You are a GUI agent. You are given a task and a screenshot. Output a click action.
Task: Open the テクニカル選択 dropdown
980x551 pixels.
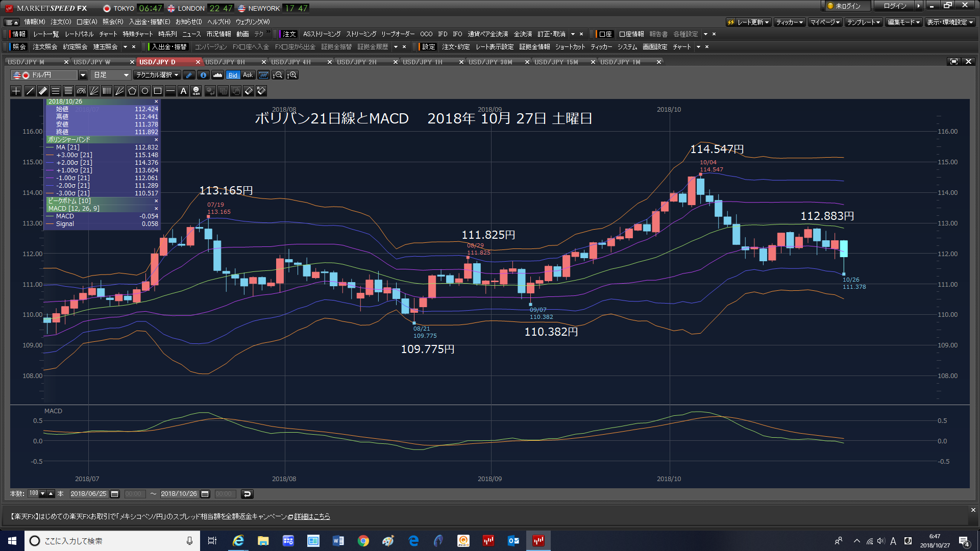pyautogui.click(x=157, y=75)
